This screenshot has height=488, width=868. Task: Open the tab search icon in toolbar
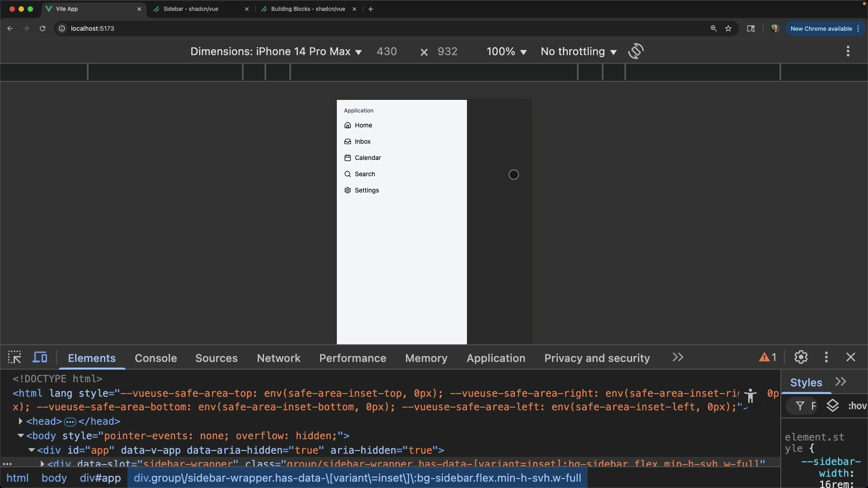751,28
